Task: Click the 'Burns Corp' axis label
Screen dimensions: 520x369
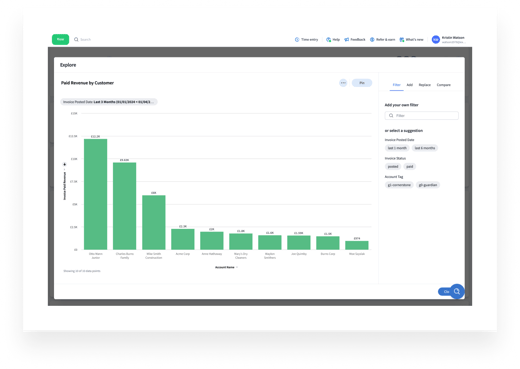Action: pos(328,254)
